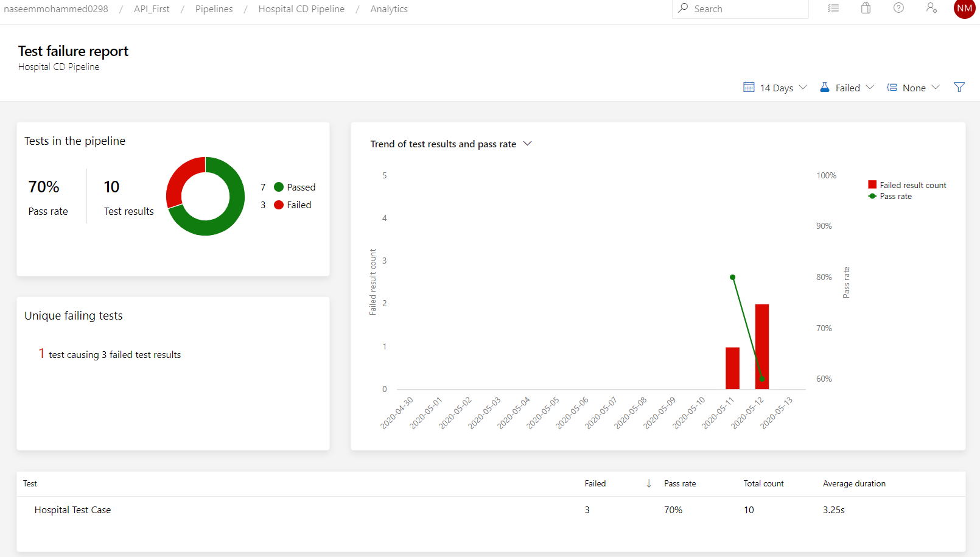Viewport: 980px width, 557px height.
Task: Open the Hospital Test Case row
Action: tap(491, 510)
